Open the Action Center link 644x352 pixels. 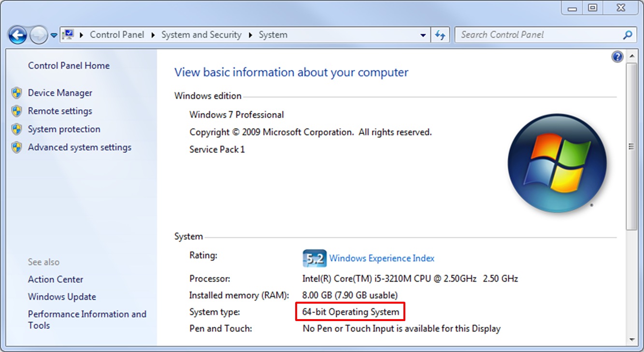click(55, 279)
